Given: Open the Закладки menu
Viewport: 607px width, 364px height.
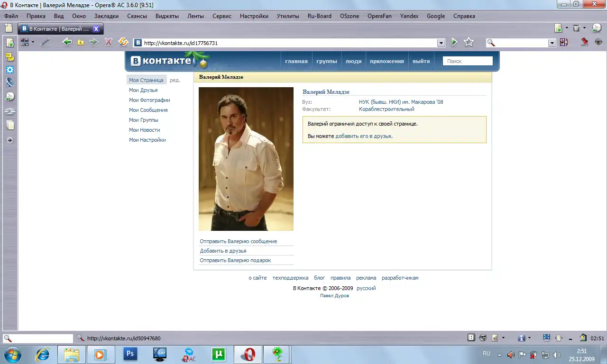Looking at the screenshot, I should coord(106,16).
